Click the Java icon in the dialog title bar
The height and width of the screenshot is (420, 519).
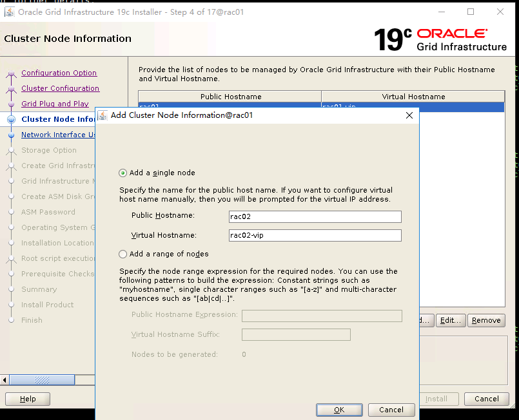click(x=103, y=115)
